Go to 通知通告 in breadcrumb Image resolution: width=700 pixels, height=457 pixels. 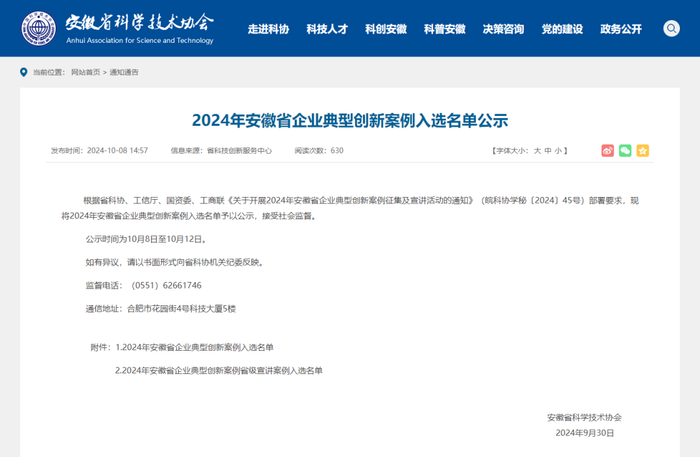click(124, 72)
